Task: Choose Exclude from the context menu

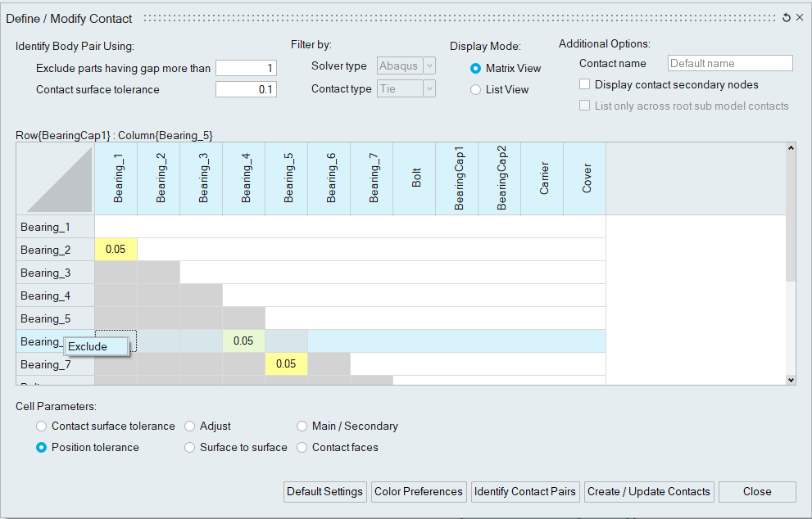Action: 96,347
